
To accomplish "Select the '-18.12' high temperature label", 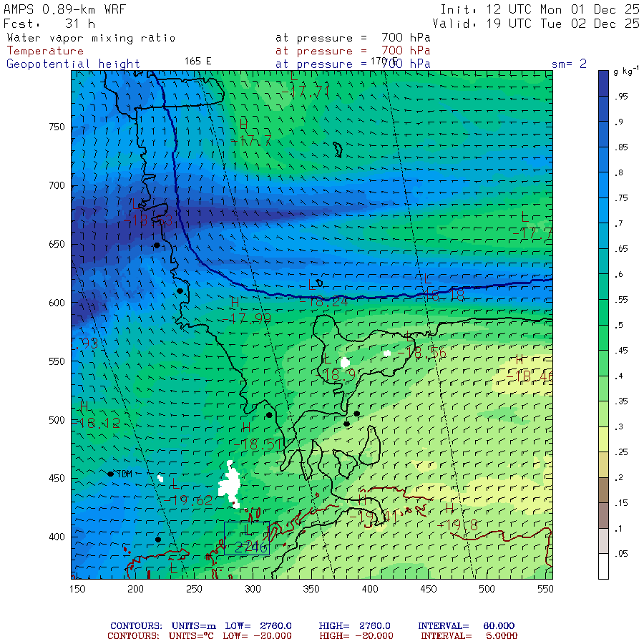I will click(x=96, y=423).
